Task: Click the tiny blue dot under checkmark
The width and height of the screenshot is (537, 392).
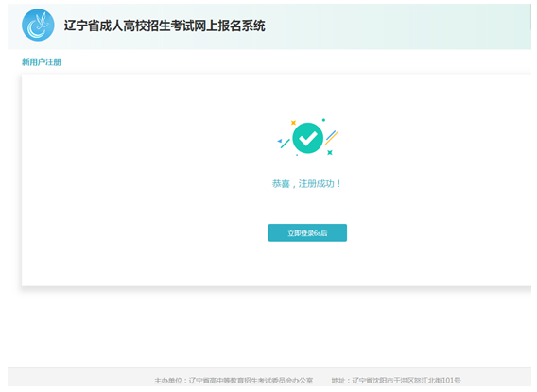Action: point(297,155)
